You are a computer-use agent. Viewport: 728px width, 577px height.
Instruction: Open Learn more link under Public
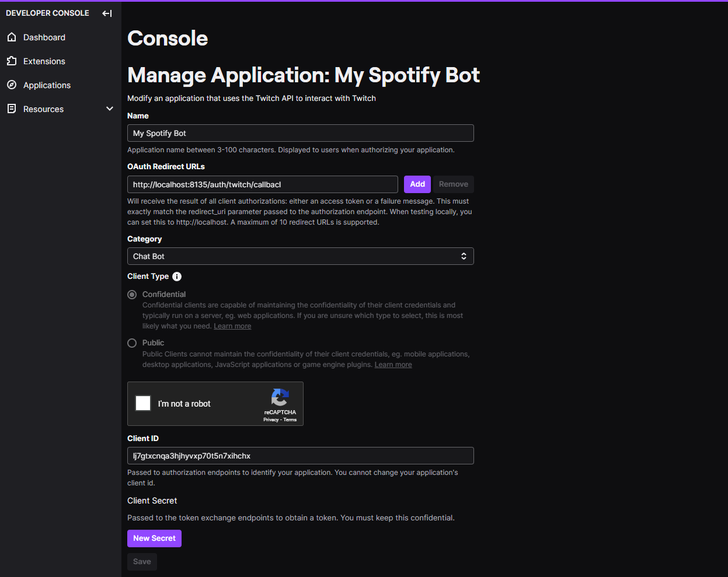pyautogui.click(x=393, y=365)
